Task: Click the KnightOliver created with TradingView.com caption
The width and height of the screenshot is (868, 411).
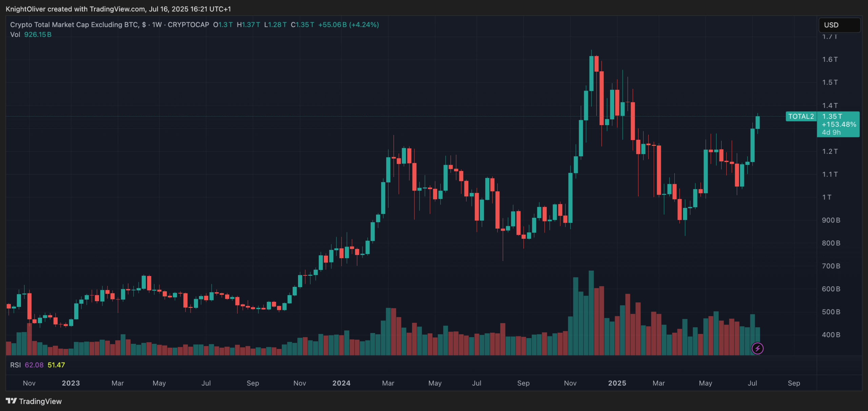Action: 118,9
